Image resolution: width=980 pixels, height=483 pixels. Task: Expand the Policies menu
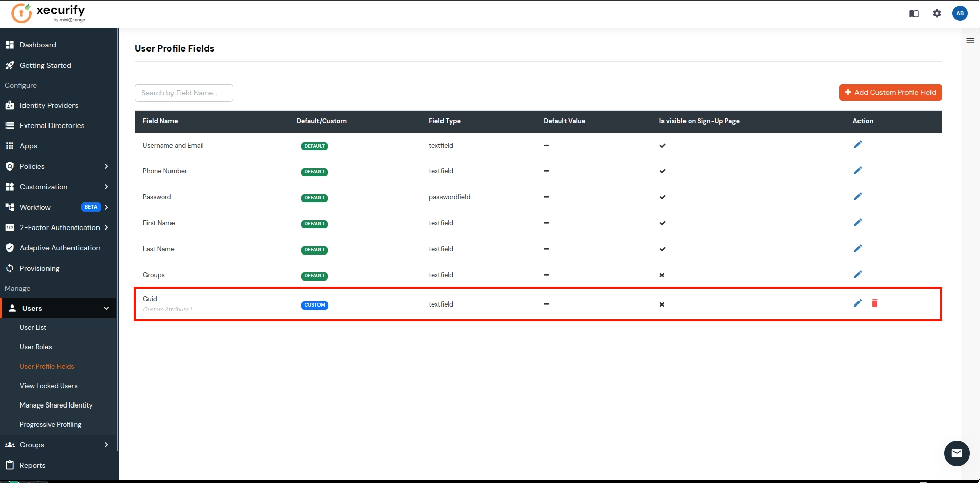tap(106, 166)
